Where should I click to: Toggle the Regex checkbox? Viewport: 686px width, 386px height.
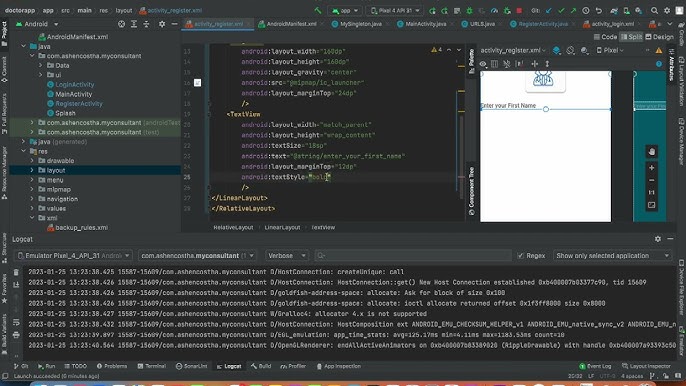(520, 256)
